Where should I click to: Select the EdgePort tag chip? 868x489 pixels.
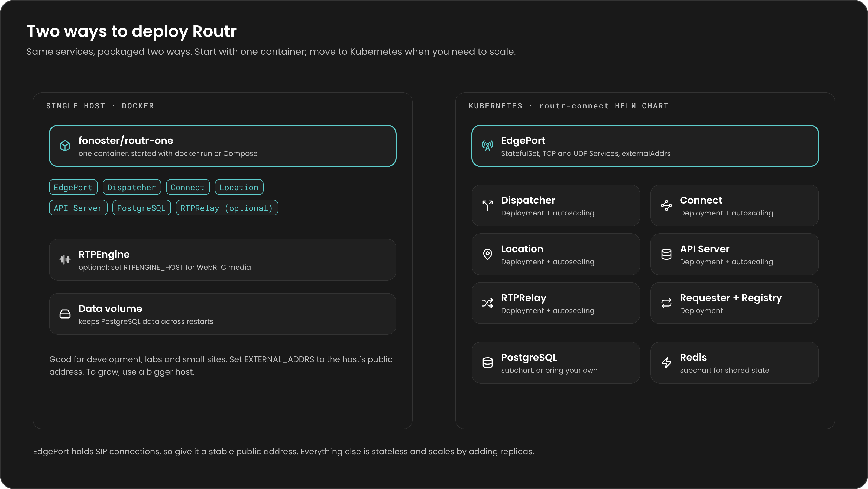pyautogui.click(x=73, y=187)
